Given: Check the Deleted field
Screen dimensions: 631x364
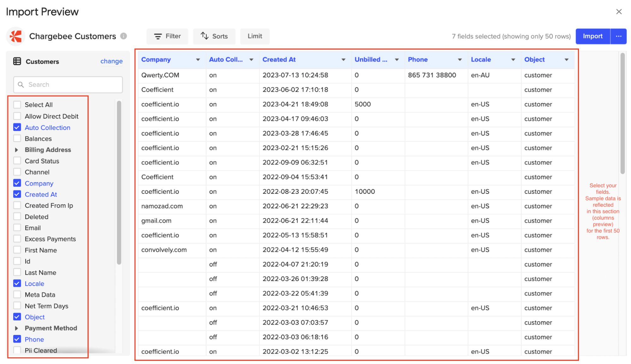Looking at the screenshot, I should 17,217.
